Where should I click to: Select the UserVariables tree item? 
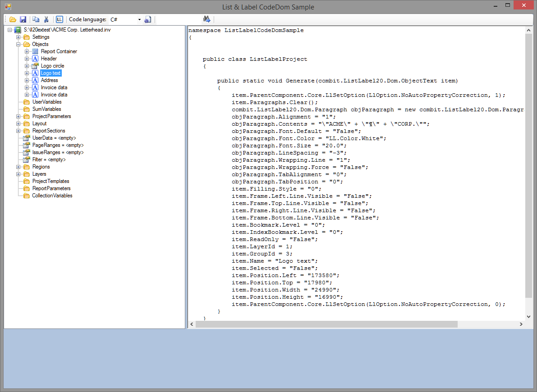coord(47,102)
